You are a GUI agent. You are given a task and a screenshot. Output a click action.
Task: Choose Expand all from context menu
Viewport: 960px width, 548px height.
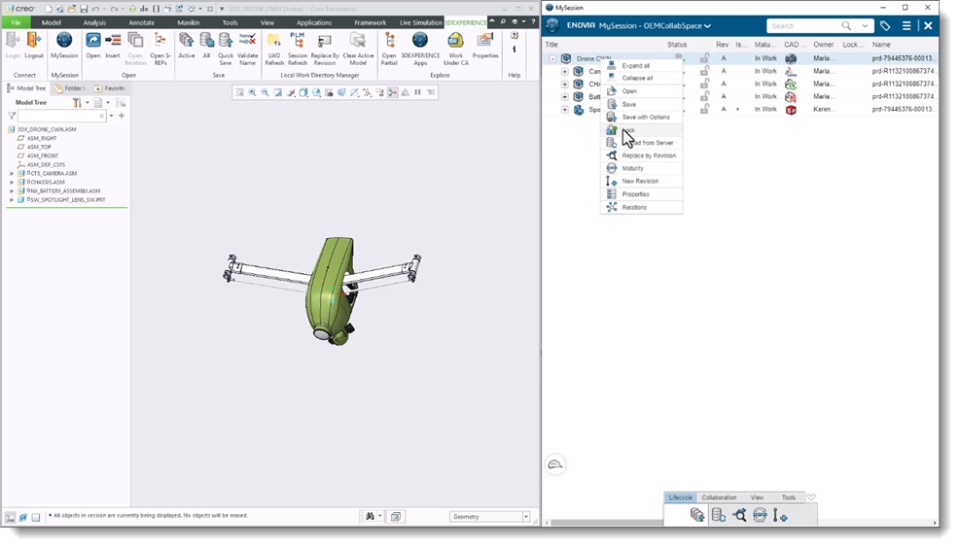tap(641, 66)
